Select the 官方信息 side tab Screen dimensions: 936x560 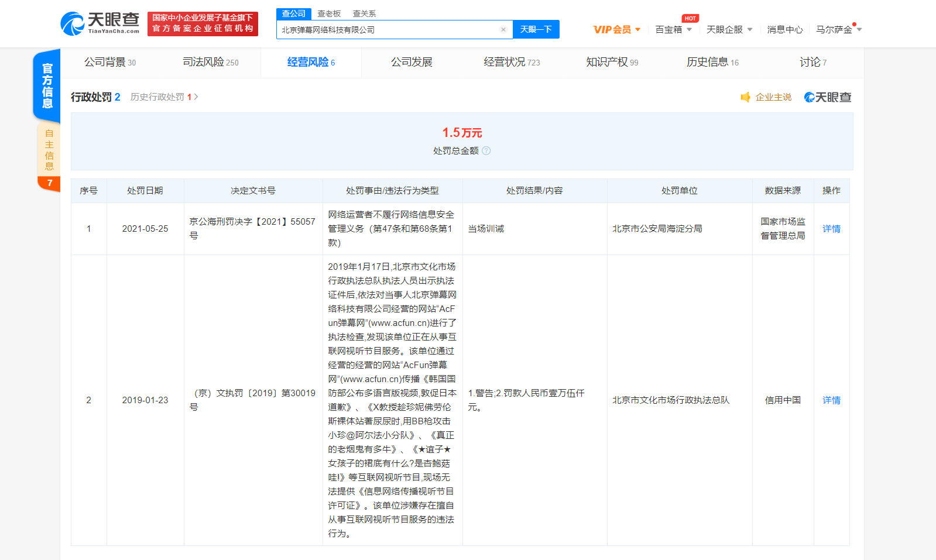(47, 86)
